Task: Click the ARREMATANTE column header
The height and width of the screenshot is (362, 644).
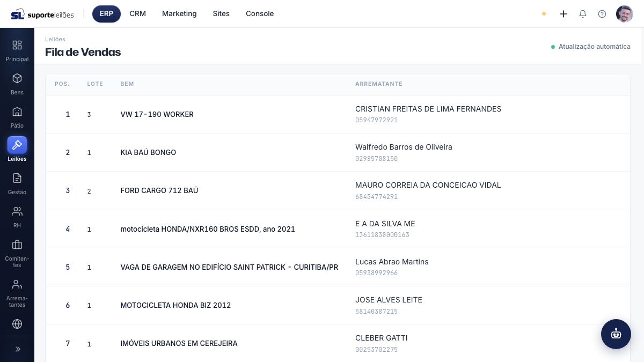Action: pos(379,84)
